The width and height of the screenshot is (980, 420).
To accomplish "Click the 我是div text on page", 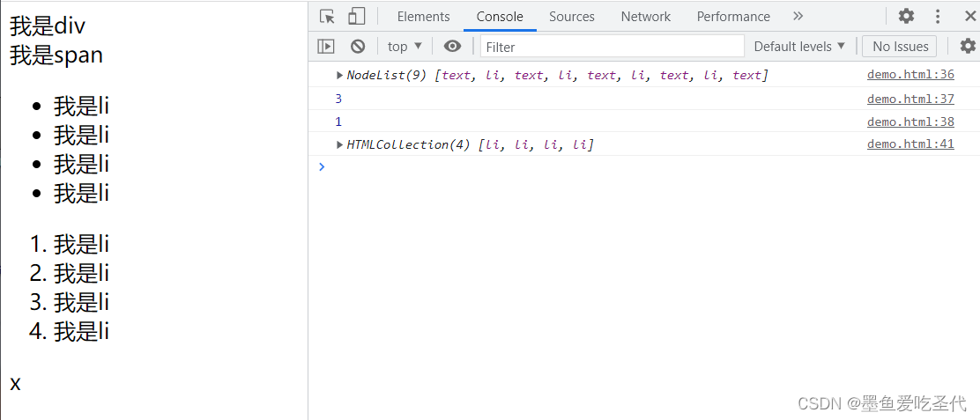I will [x=48, y=26].
